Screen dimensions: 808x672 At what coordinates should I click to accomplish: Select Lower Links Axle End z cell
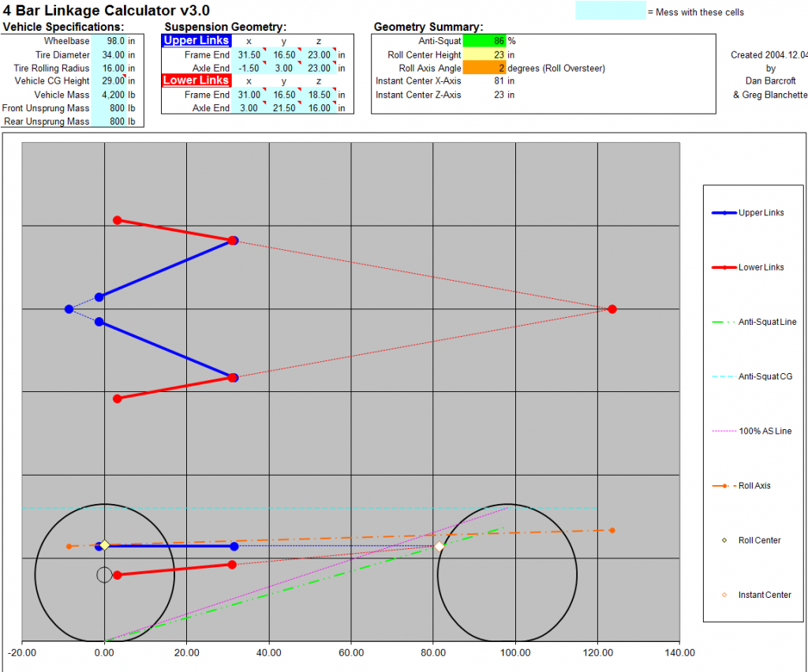(320, 108)
